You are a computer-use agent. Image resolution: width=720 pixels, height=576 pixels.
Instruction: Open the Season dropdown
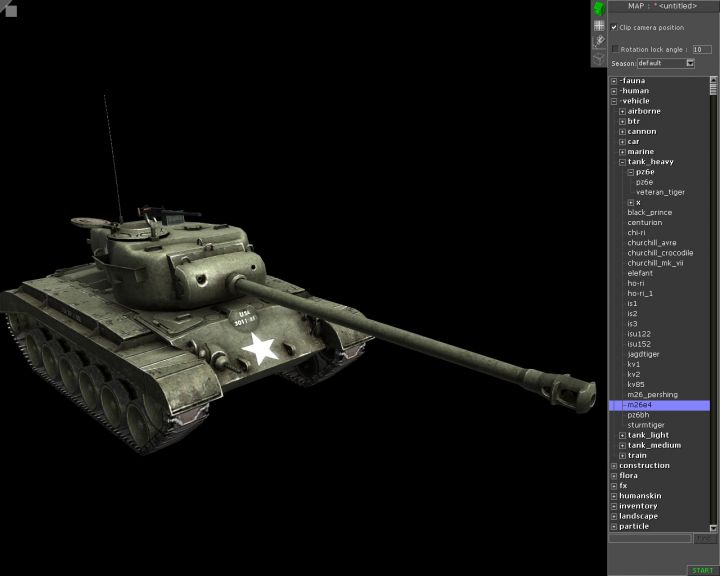(690, 63)
